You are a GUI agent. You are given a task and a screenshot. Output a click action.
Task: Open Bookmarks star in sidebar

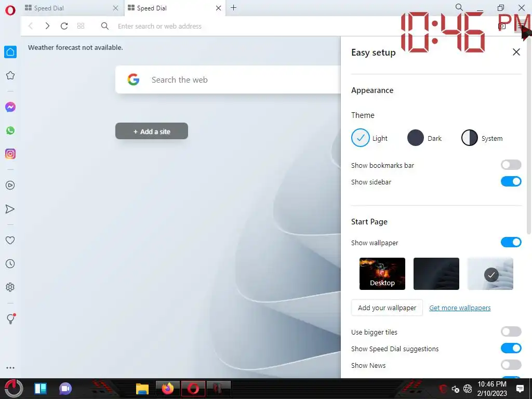pyautogui.click(x=10, y=75)
